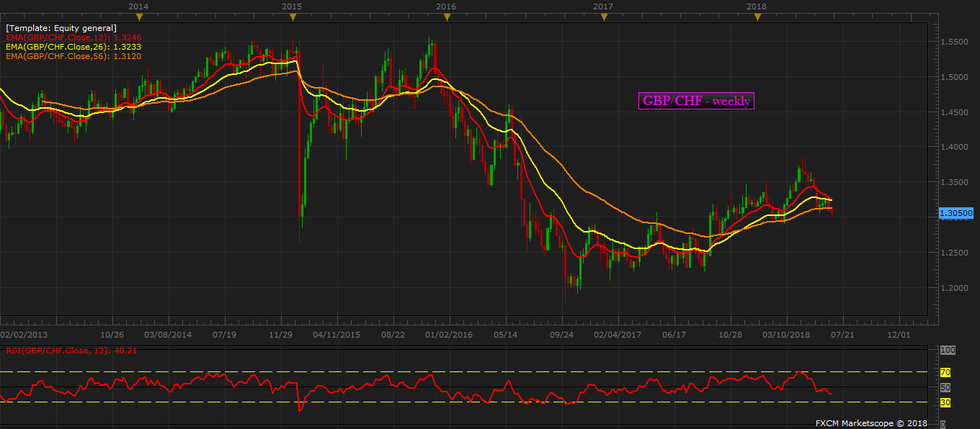Select the GBP/CHF - weekly text box

(x=696, y=101)
